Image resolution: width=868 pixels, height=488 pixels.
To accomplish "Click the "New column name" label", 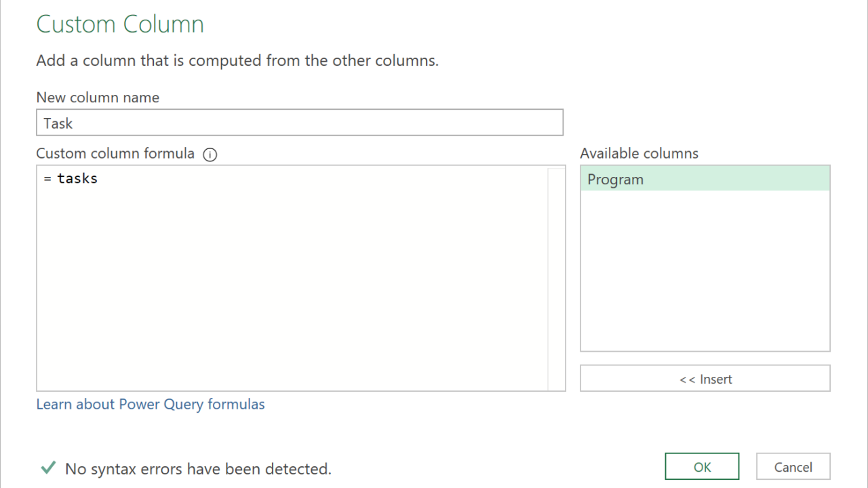I will point(98,98).
